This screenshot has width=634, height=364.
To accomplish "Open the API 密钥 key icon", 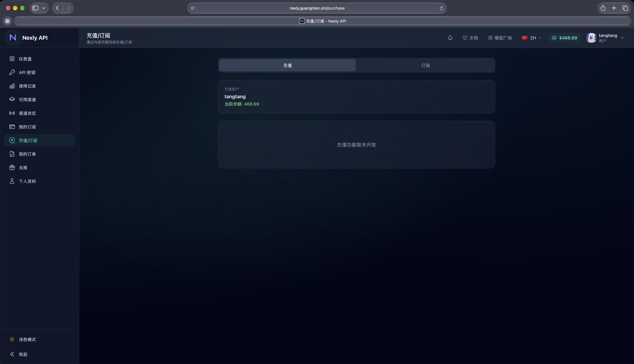I will pos(12,72).
